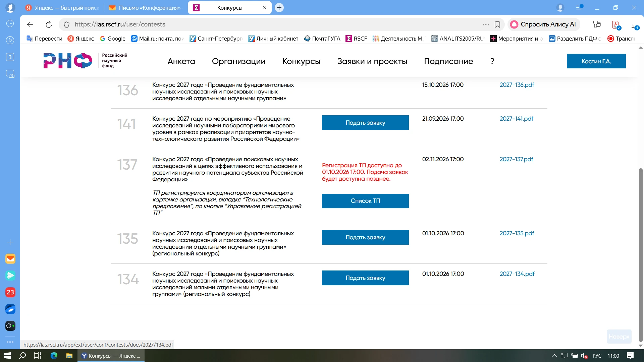
Task: Download the 2027-136.pdf document
Action: pyautogui.click(x=517, y=85)
